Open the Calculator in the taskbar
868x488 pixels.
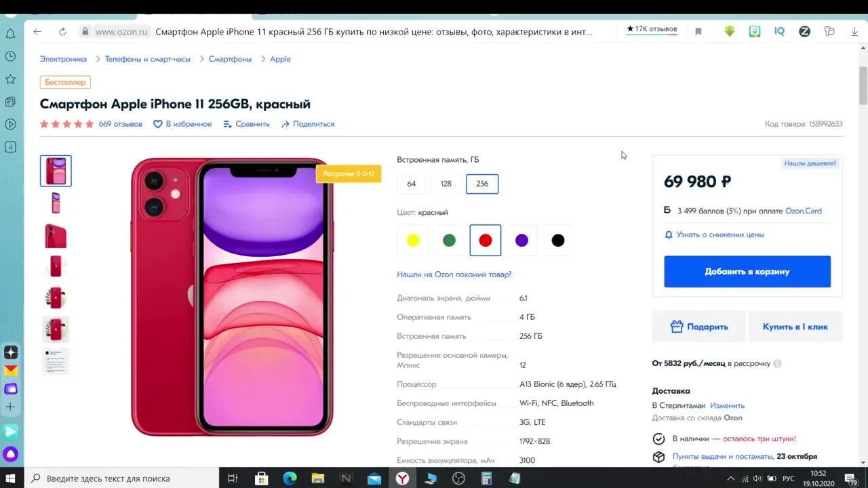click(x=486, y=478)
